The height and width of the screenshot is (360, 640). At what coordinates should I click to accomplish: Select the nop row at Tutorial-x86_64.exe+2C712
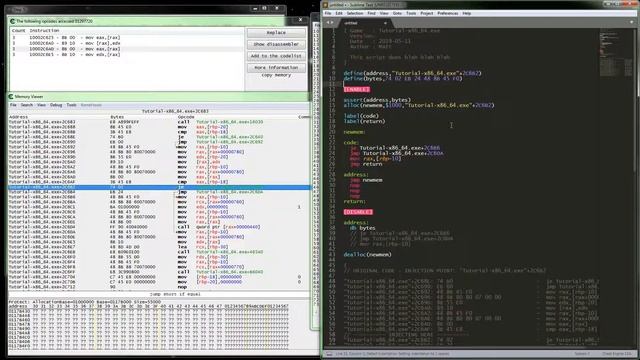pos(159,287)
